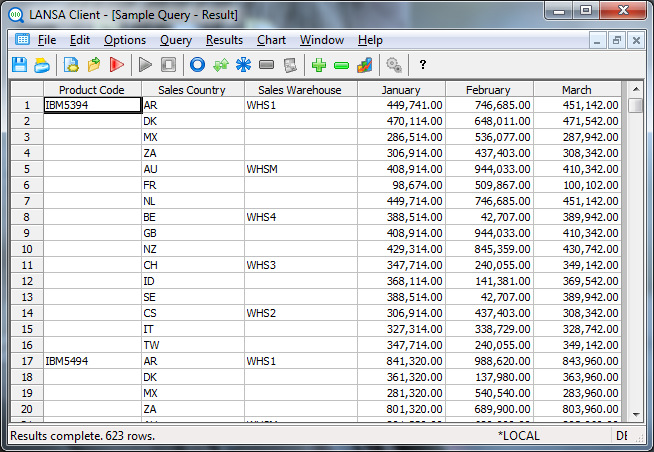
Task: Minimize the inner Sample Query window
Action: pos(597,40)
